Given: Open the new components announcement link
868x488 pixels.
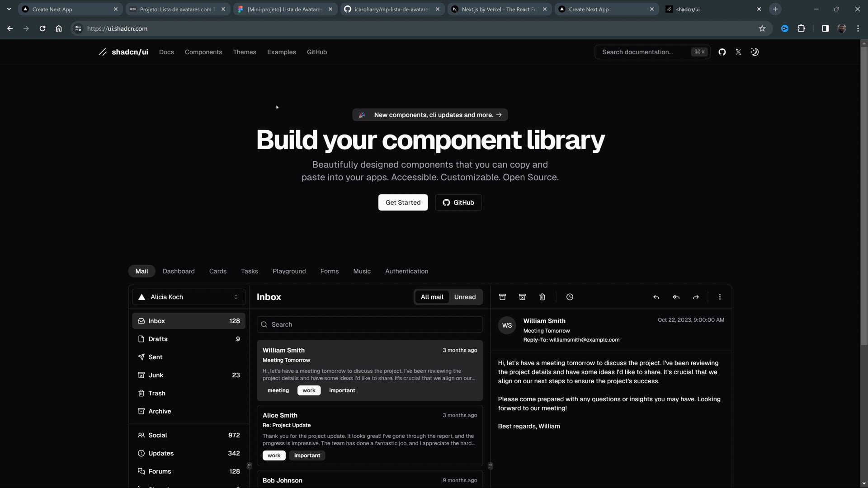Looking at the screenshot, I should (430, 115).
